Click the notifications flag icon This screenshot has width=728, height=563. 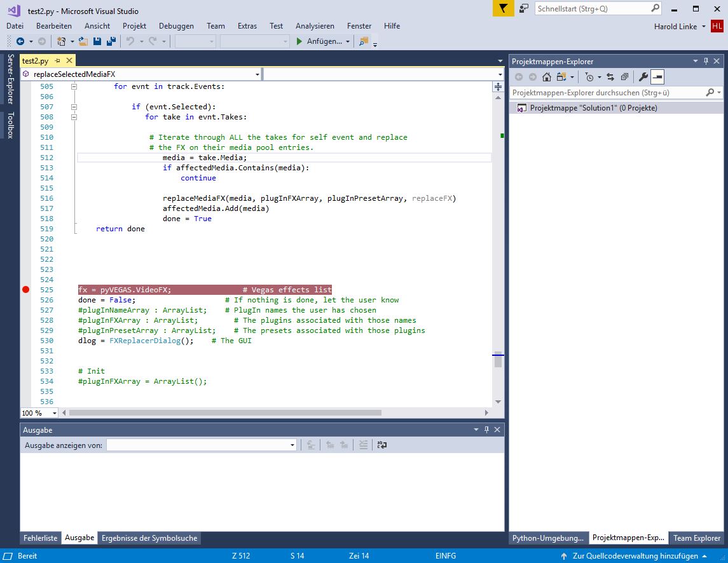503,9
